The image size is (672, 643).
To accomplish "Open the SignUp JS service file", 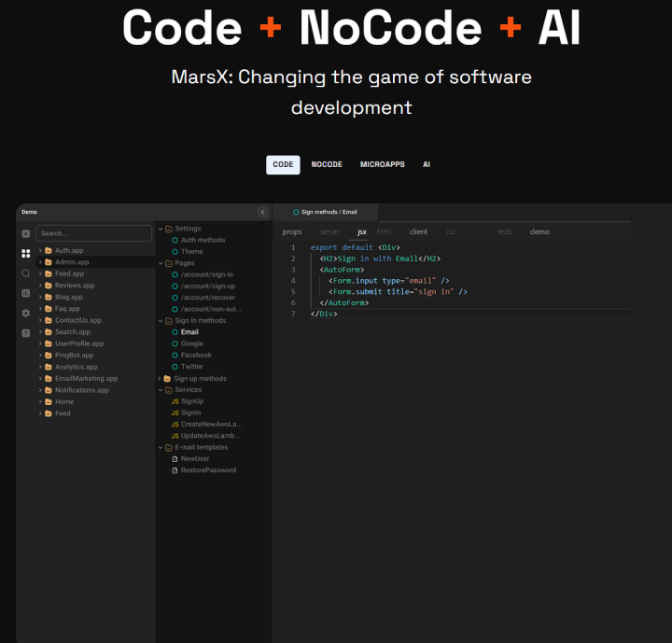I will pos(191,401).
